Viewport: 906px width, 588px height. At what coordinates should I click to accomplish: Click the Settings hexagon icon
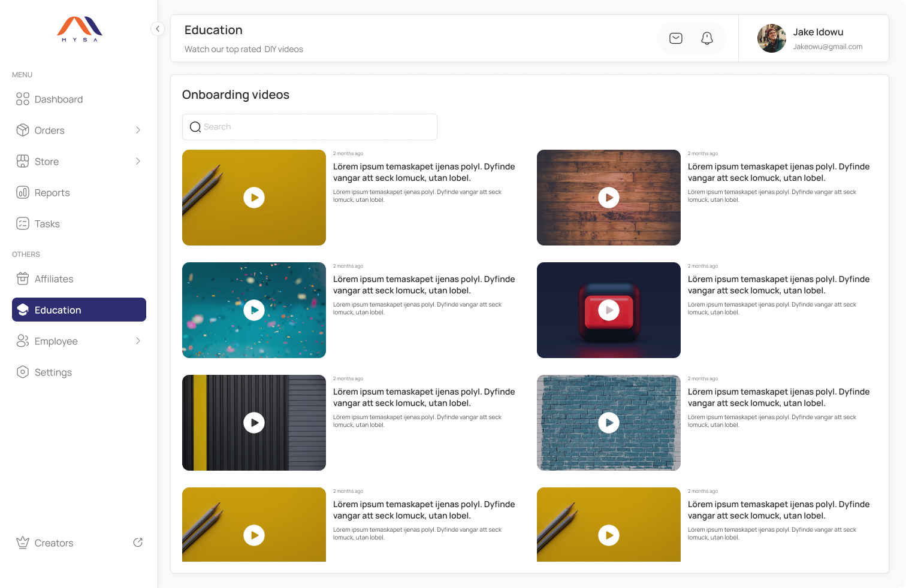pos(23,372)
